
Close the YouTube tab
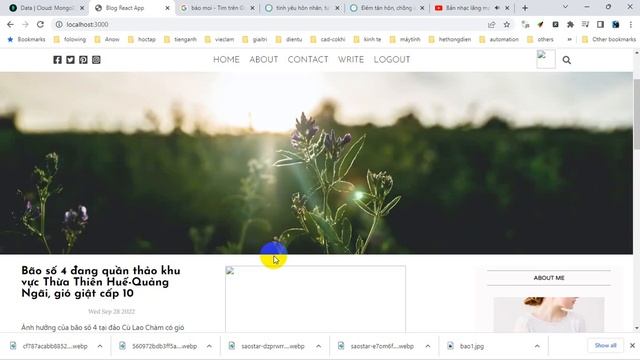coord(507,8)
